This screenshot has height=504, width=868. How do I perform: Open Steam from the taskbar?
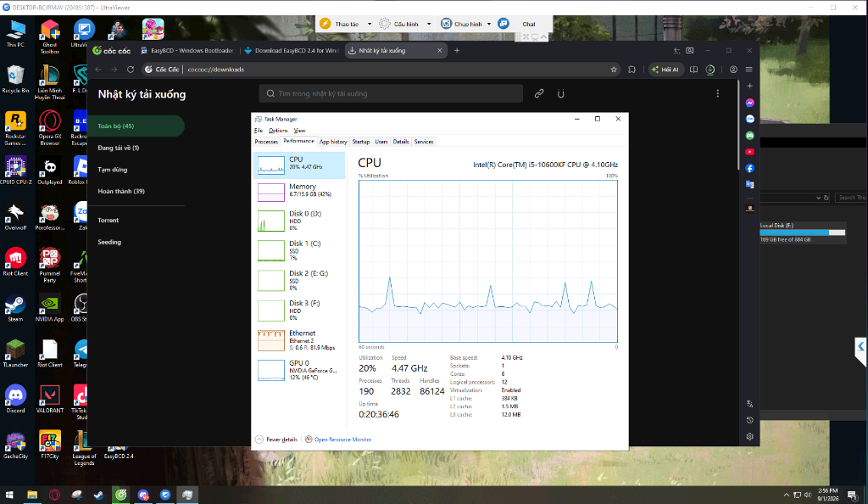[98, 495]
